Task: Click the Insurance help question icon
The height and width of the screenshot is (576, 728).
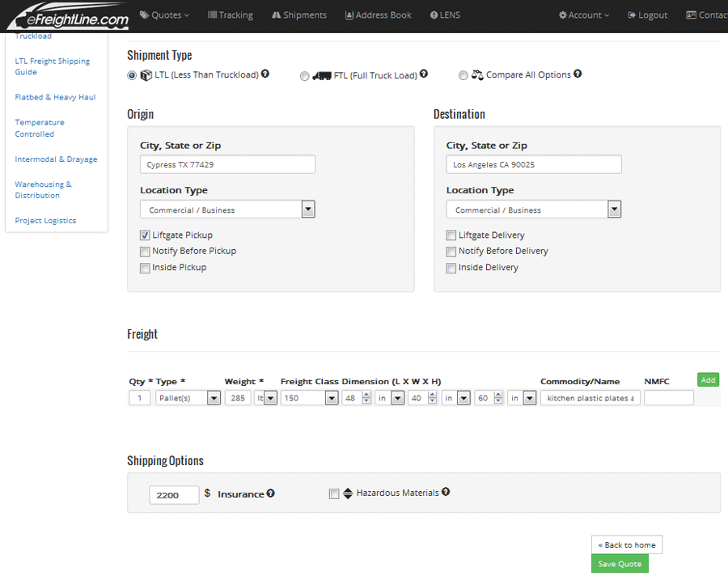Action: (x=271, y=493)
